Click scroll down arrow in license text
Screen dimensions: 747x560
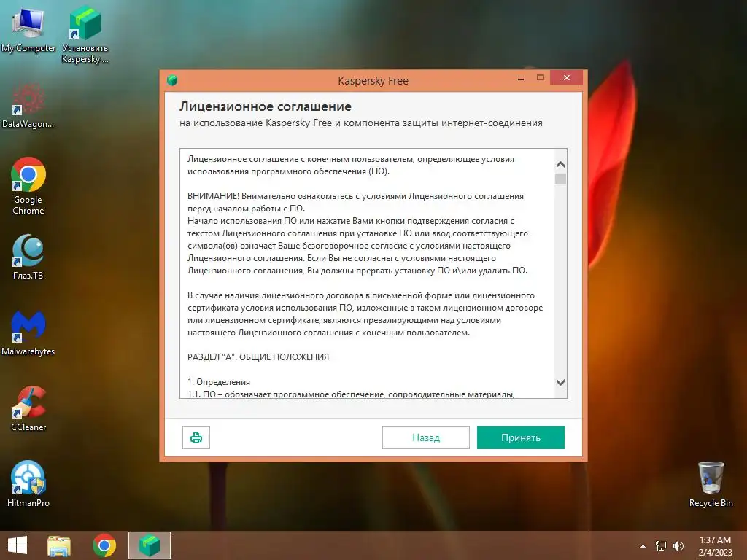(561, 382)
